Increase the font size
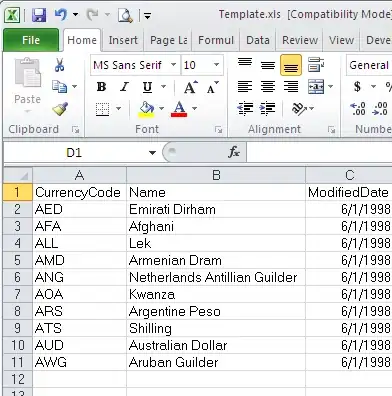Screen dimensions: 392x396 190,87
